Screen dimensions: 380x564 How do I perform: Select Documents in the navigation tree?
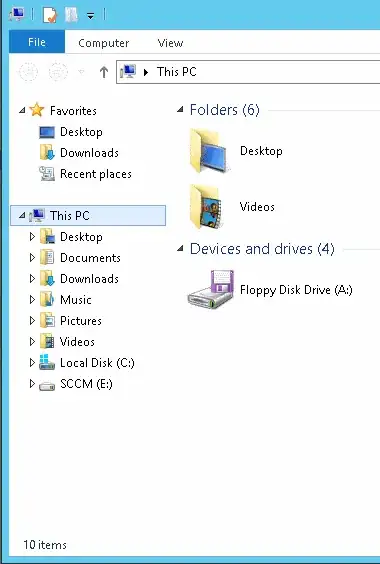(90, 258)
